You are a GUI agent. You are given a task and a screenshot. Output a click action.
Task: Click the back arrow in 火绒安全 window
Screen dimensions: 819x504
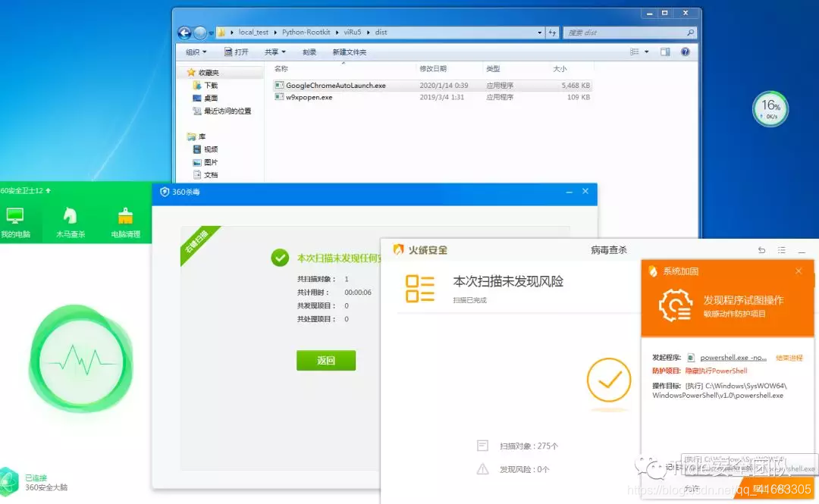click(x=761, y=250)
